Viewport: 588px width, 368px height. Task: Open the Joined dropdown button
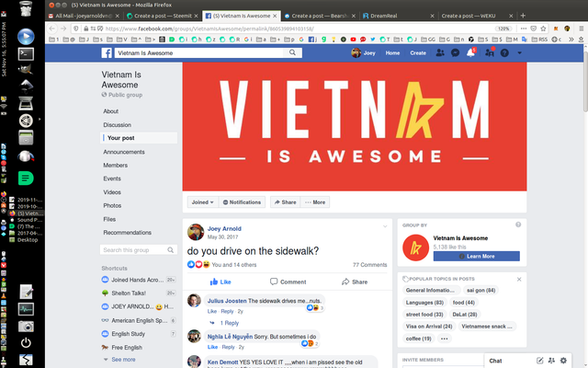pos(202,202)
